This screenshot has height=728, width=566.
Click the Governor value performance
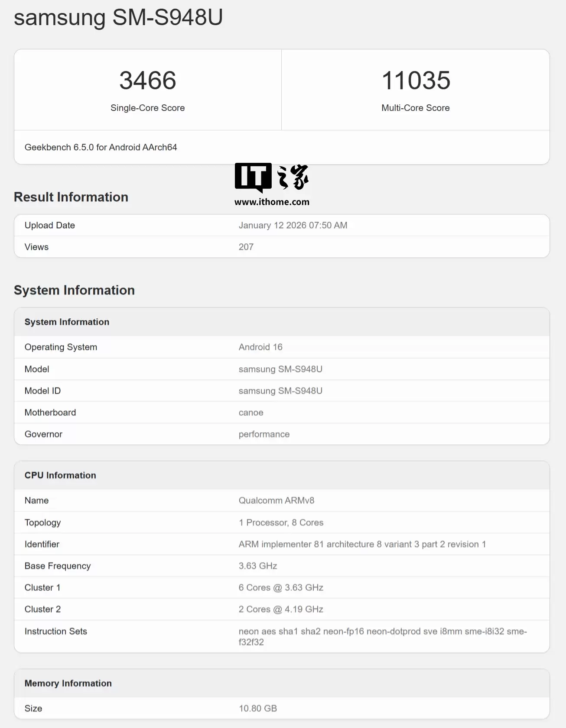pos(264,434)
